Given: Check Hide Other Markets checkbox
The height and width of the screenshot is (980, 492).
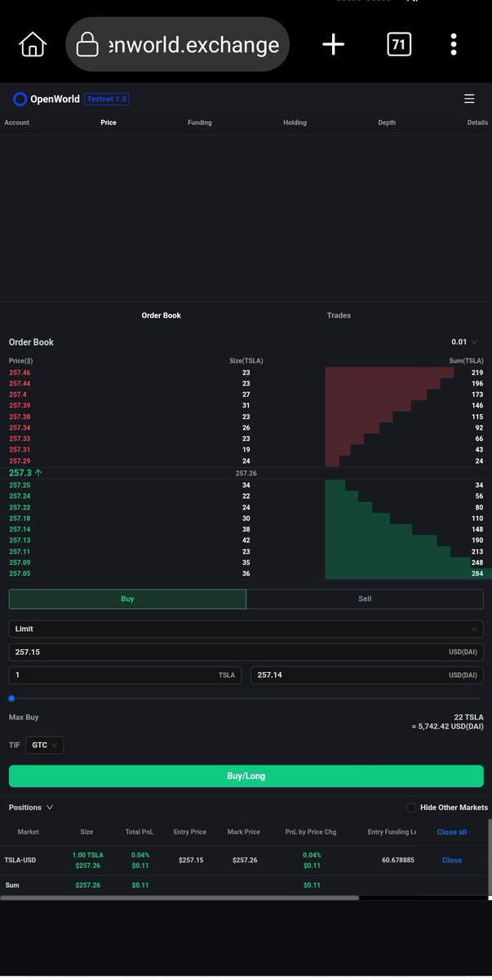Looking at the screenshot, I should [x=412, y=808].
